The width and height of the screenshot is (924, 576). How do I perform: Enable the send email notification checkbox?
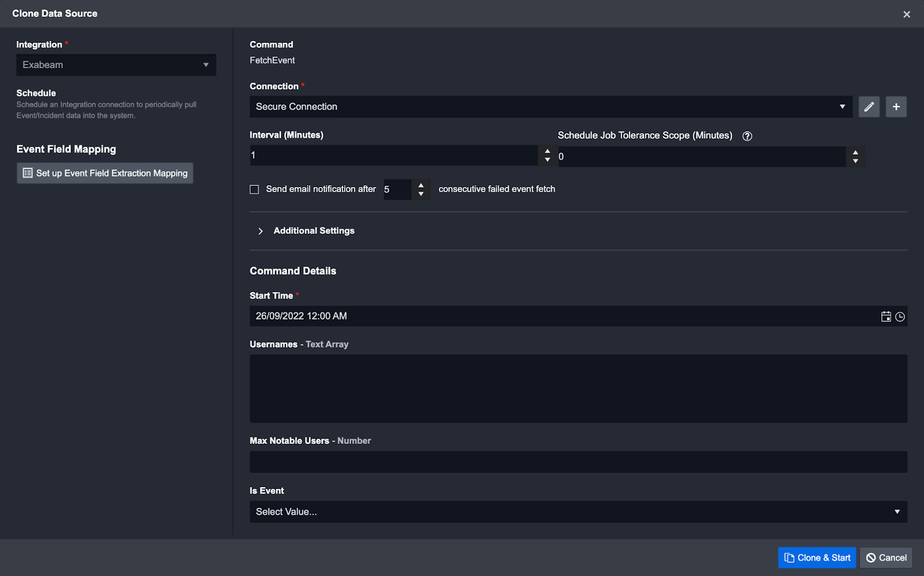254,189
